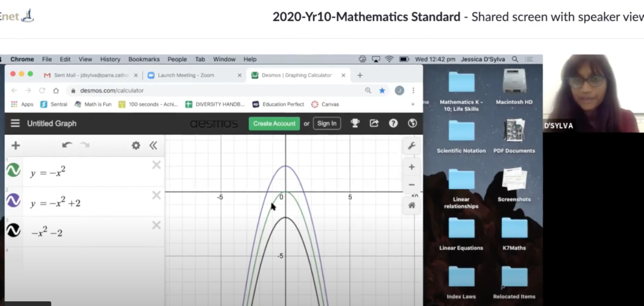Select the Macintosh HD desktop drive
Viewport: 644px width, 306px height.
514,87
